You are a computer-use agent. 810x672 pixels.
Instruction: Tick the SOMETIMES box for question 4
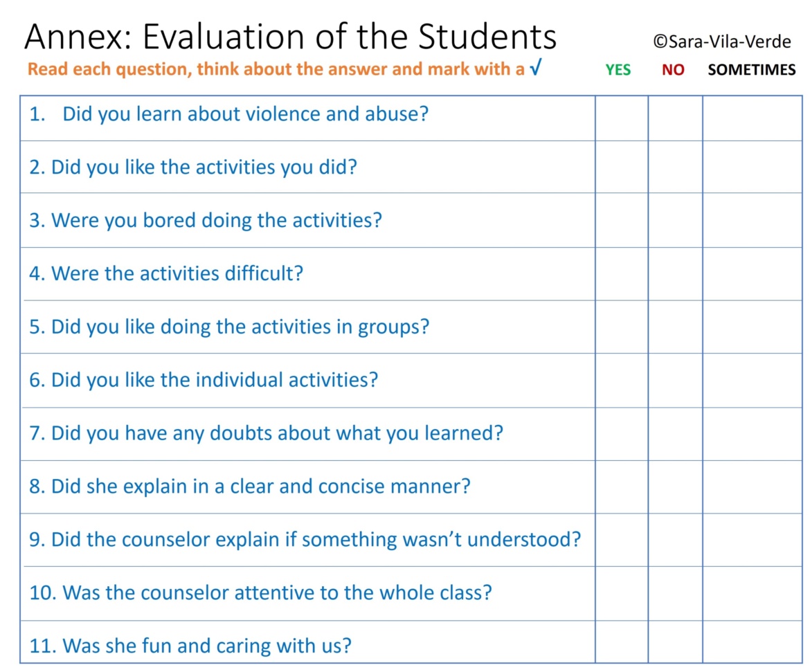752,273
